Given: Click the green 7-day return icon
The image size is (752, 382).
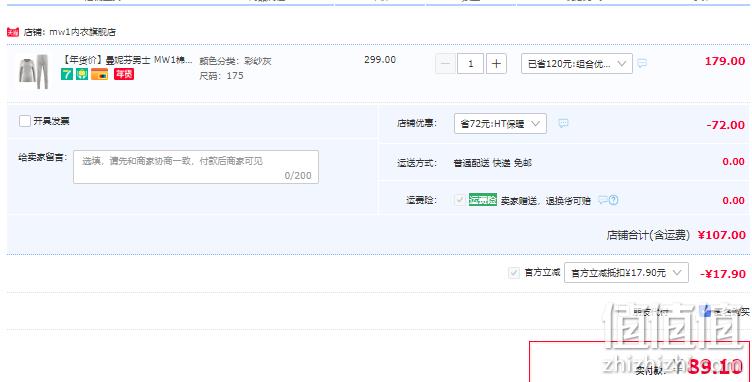Looking at the screenshot, I should coord(67,74).
